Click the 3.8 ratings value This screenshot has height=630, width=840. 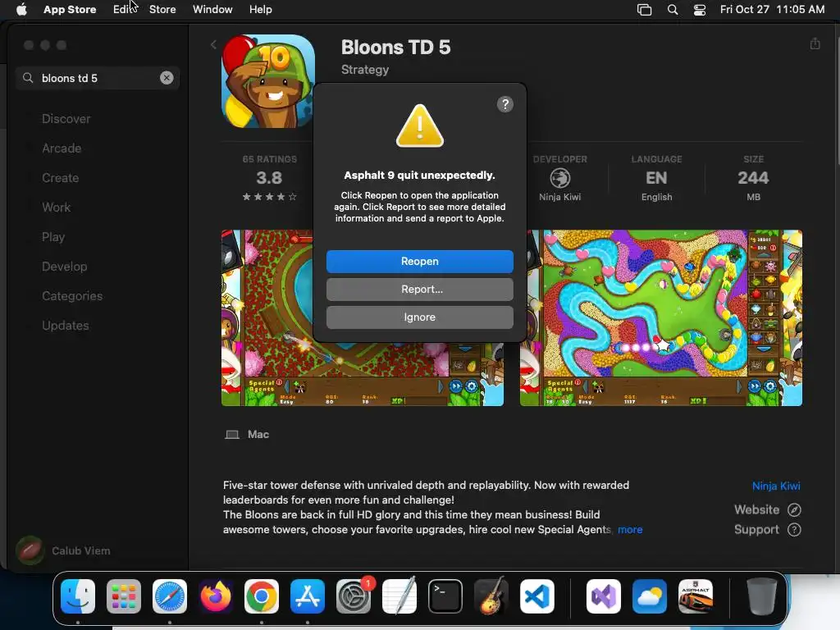(269, 178)
